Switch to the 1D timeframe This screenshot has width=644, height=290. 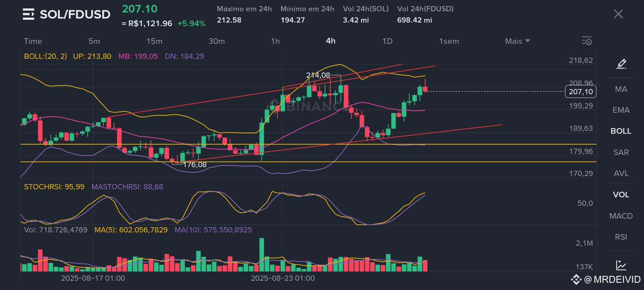(387, 41)
